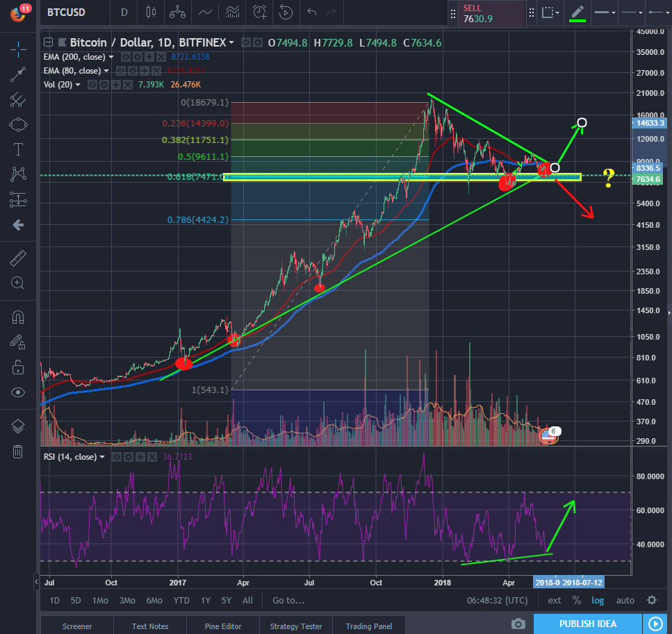The image size is (672, 634).
Task: Click the PUBLISH IDEA button
Action: pyautogui.click(x=588, y=624)
